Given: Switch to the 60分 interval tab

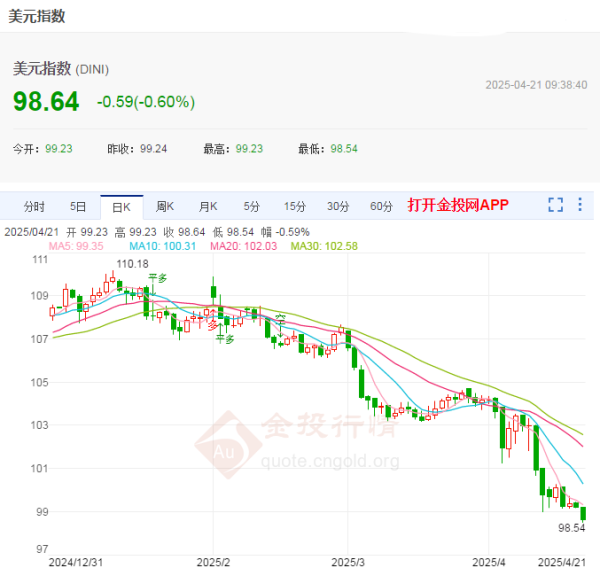Looking at the screenshot, I should 381,207.
